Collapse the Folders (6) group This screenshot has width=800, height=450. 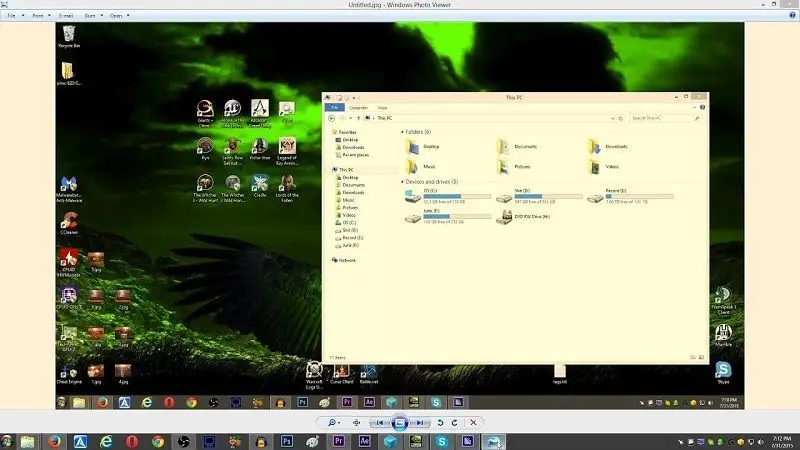[403, 132]
